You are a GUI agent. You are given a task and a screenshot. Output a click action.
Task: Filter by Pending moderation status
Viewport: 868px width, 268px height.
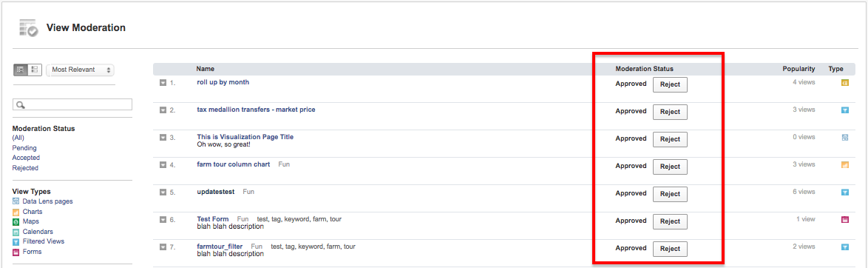(x=24, y=148)
